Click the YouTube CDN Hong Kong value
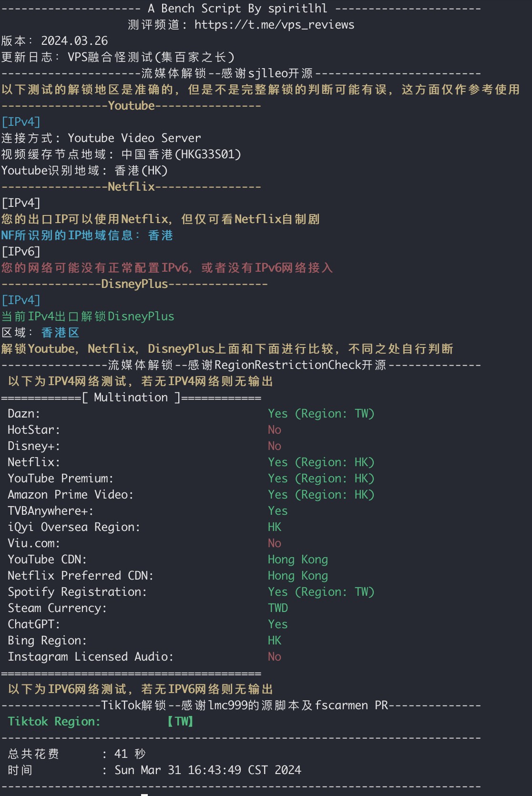This screenshot has width=532, height=796. pyautogui.click(x=297, y=560)
